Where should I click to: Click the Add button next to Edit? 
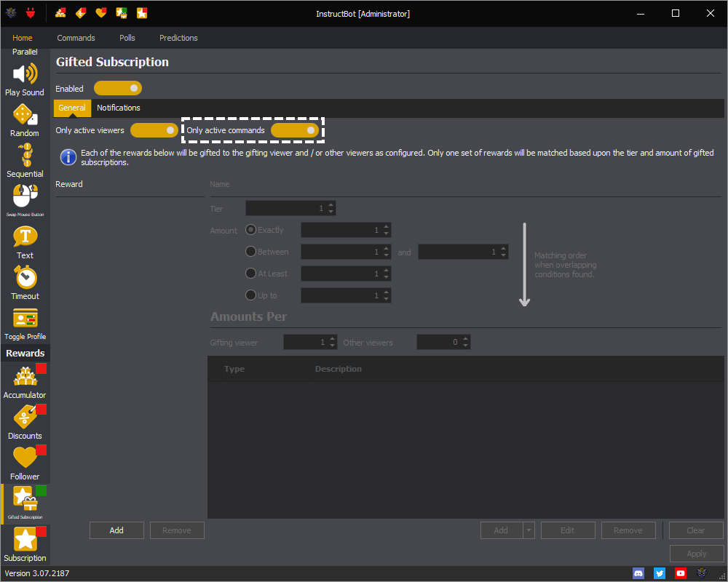[502, 530]
